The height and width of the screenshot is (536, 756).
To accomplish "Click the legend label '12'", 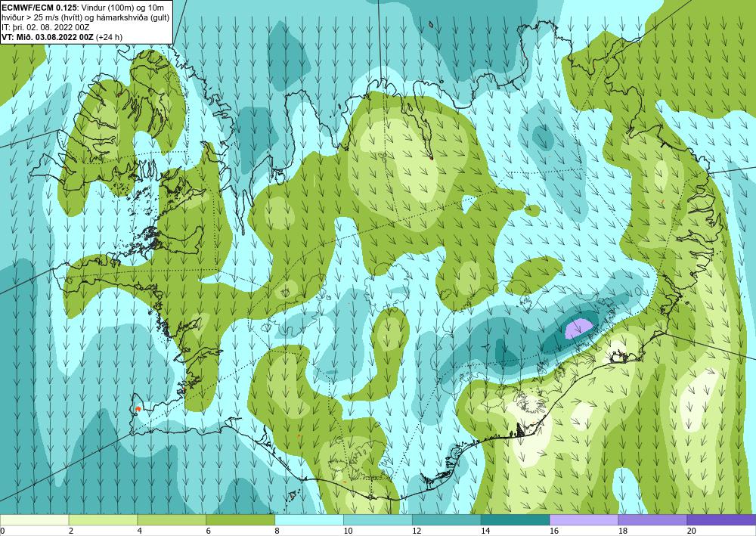I will coord(417,531).
